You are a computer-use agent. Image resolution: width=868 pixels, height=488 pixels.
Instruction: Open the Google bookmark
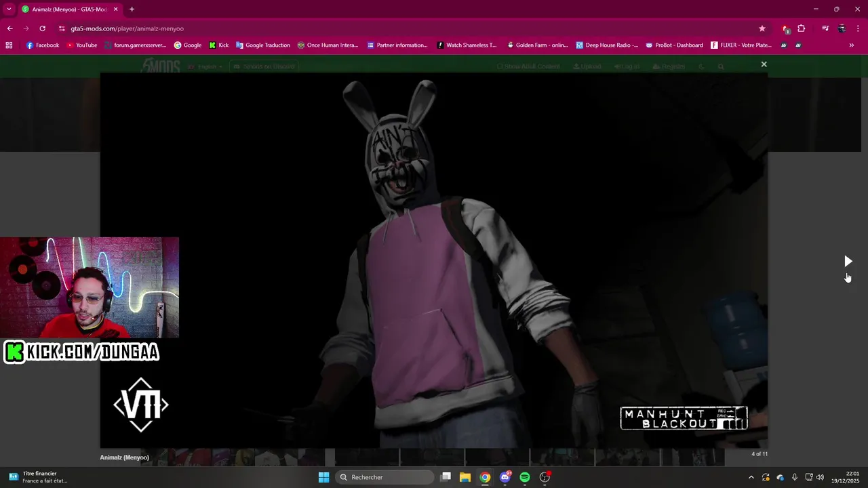tap(188, 45)
